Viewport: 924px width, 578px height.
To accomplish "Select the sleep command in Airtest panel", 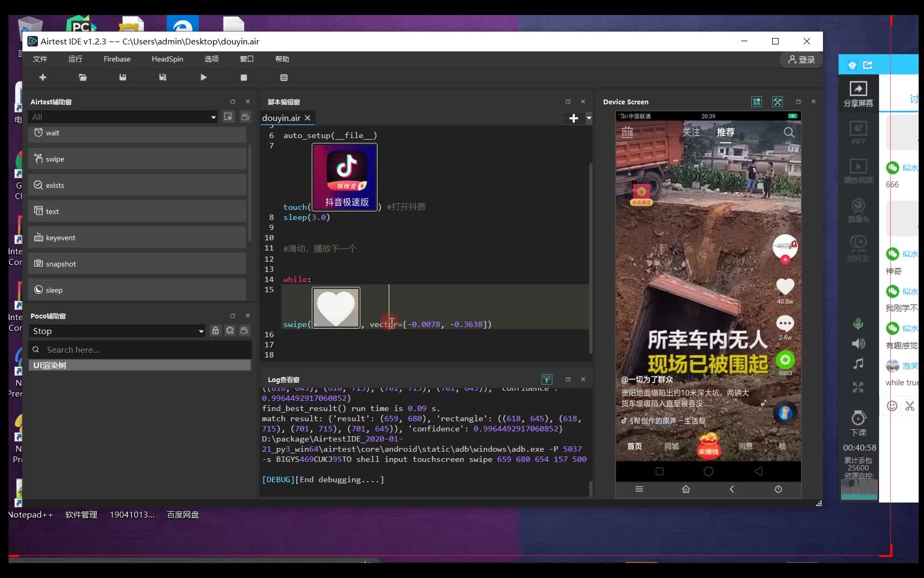I will (x=137, y=290).
